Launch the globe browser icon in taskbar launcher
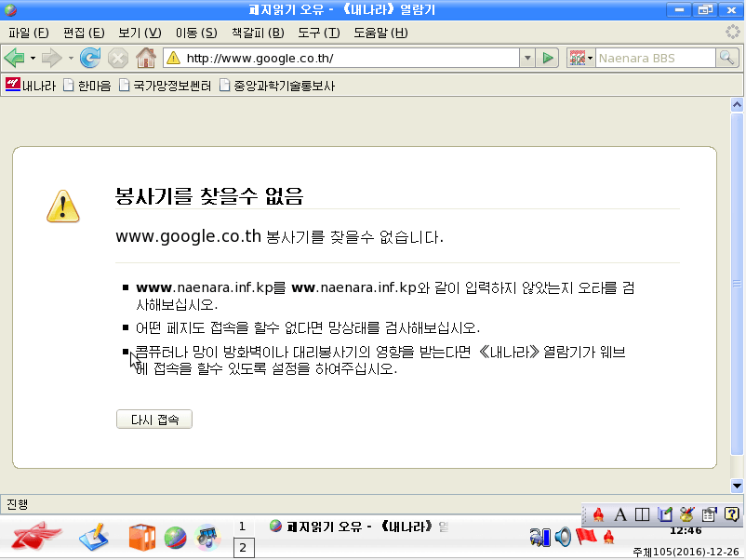This screenshot has width=746, height=560. coord(175,538)
